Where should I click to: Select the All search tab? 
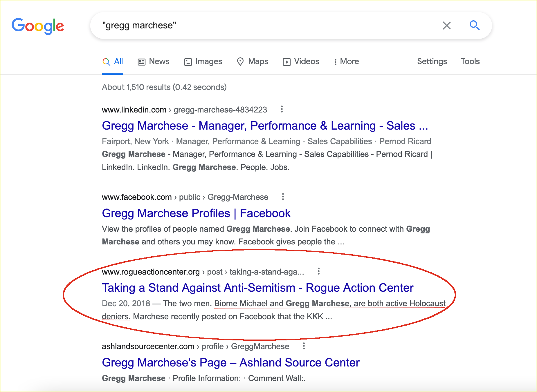[x=113, y=61]
